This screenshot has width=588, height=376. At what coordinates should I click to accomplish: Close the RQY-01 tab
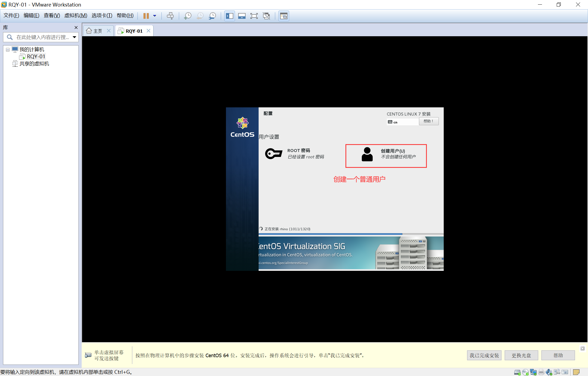(148, 31)
